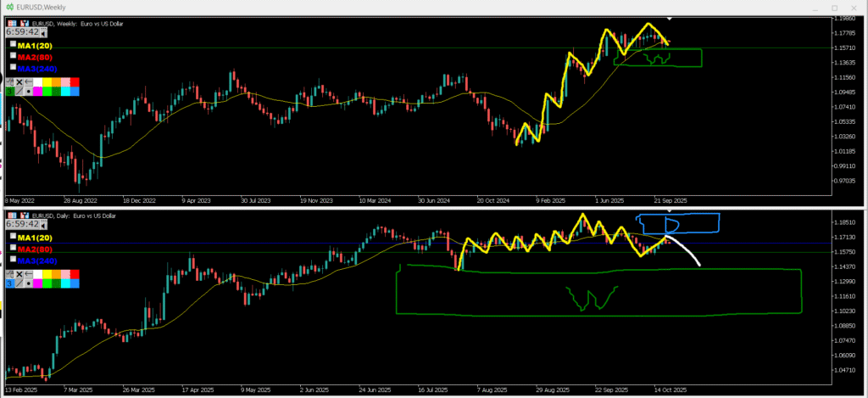Click the 6:59:42 timer on the Daily chart
The height and width of the screenshot is (398, 868).
coord(22,224)
